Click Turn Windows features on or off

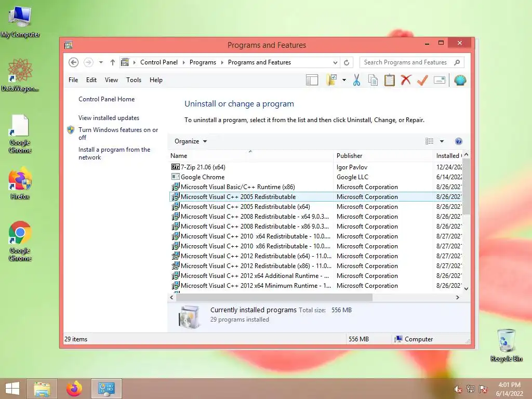click(118, 134)
